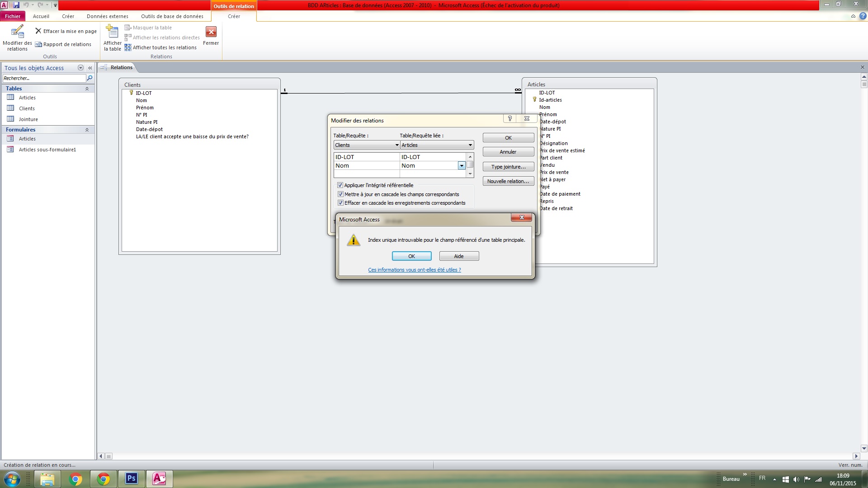Click the Save icon in quick access toolbar
The image size is (868, 488).
click(16, 5)
